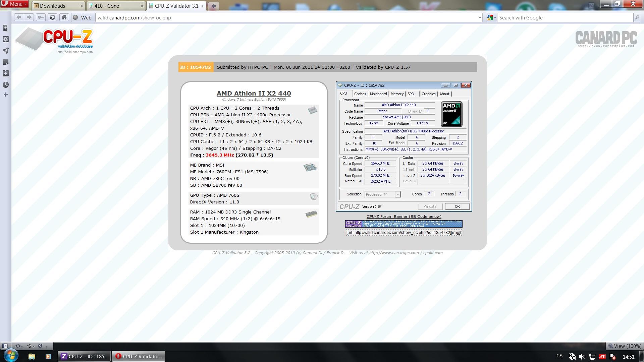Click the Search with Google field
644x362 pixels.
[565, 17]
